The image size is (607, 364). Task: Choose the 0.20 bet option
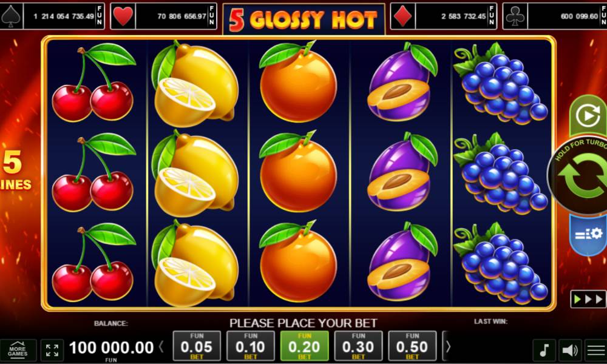tap(304, 346)
